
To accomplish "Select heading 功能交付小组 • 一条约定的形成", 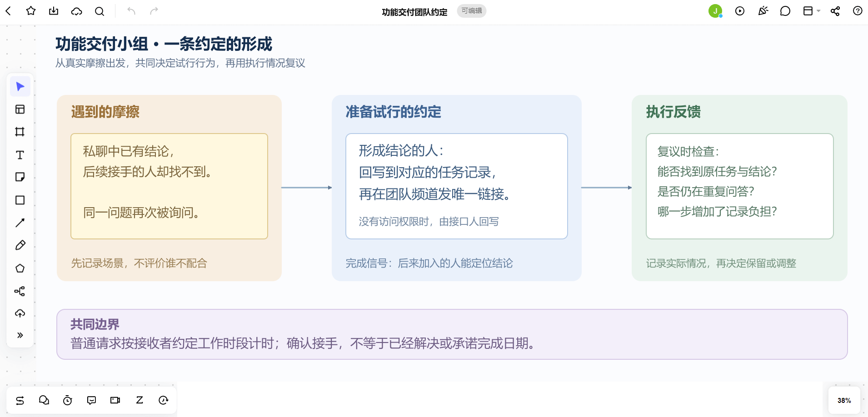I will pyautogui.click(x=164, y=44).
